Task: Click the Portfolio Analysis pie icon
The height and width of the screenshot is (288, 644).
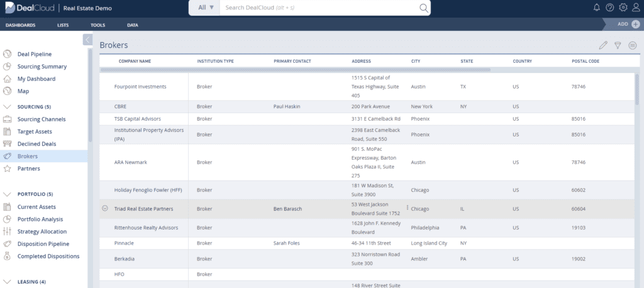Action: pos(7,219)
